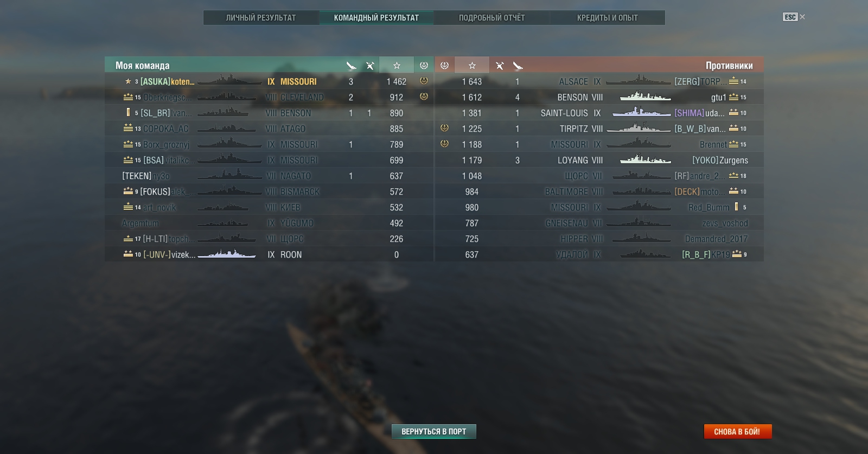The height and width of the screenshot is (454, 868).
Task: Sort enemies by ships destroyed icon
Action: (518, 66)
